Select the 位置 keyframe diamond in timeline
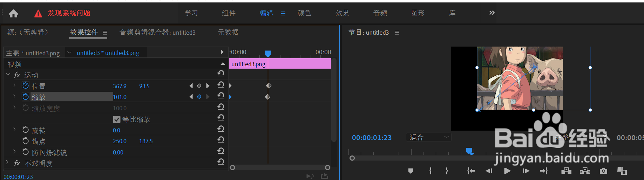The image size is (644, 180). [269, 85]
